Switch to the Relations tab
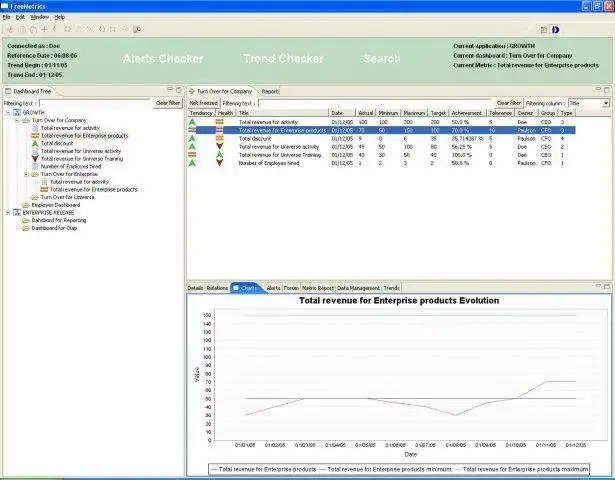 [x=217, y=288]
